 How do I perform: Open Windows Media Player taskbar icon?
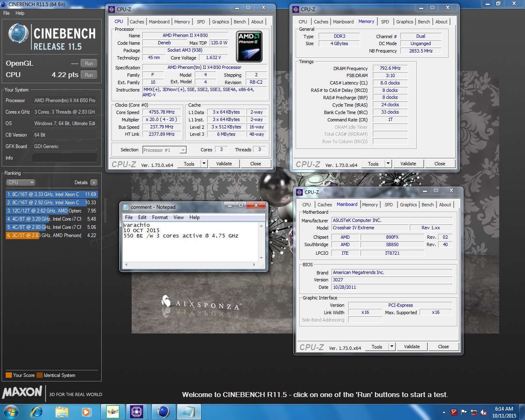tap(87, 412)
